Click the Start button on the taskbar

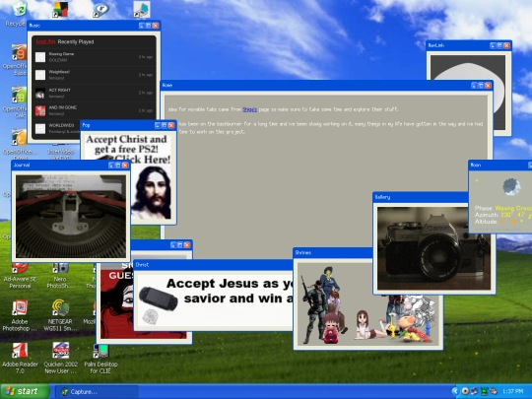25,391
